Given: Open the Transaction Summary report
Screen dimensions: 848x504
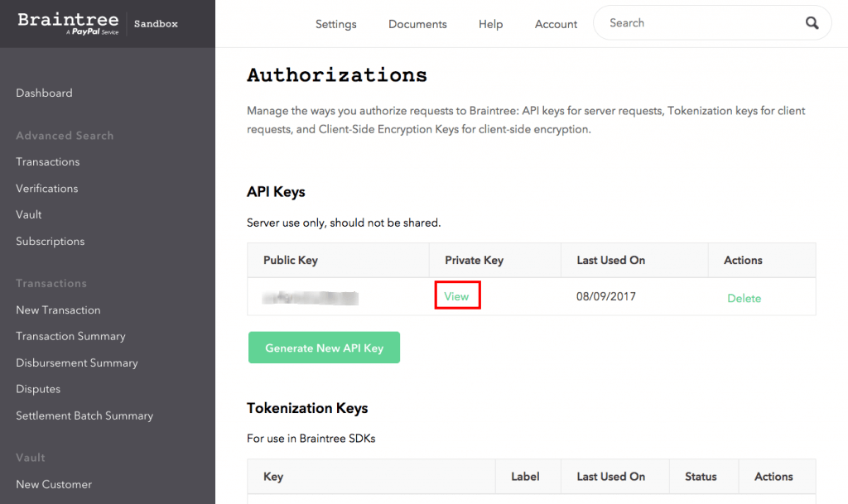Looking at the screenshot, I should [70, 336].
